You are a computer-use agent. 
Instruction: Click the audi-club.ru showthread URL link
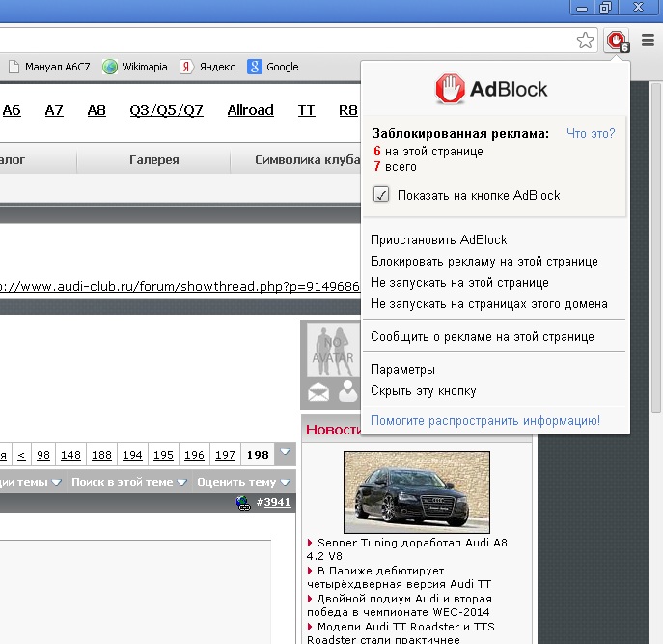pyautogui.click(x=180, y=287)
